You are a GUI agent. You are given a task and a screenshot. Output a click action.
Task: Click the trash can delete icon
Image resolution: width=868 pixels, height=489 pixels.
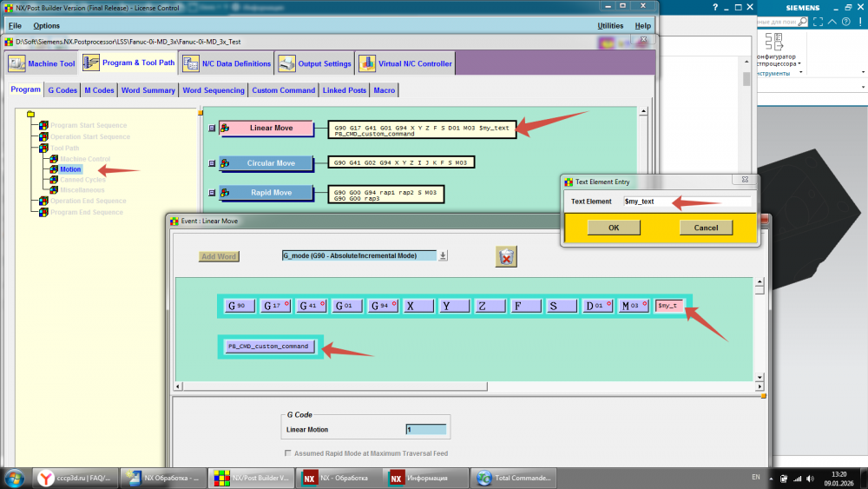coord(507,256)
